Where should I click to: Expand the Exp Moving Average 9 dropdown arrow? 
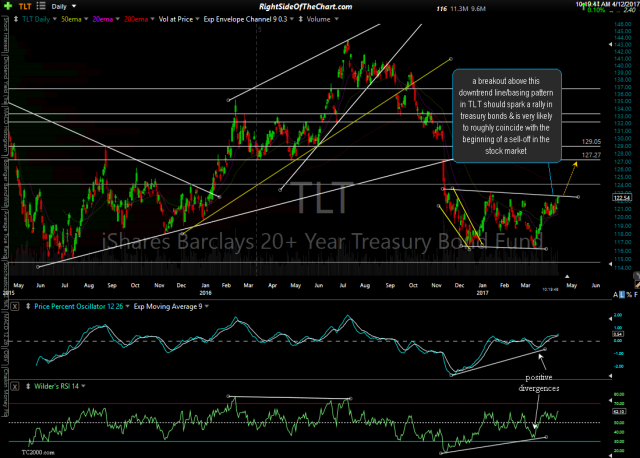[x=207, y=306]
